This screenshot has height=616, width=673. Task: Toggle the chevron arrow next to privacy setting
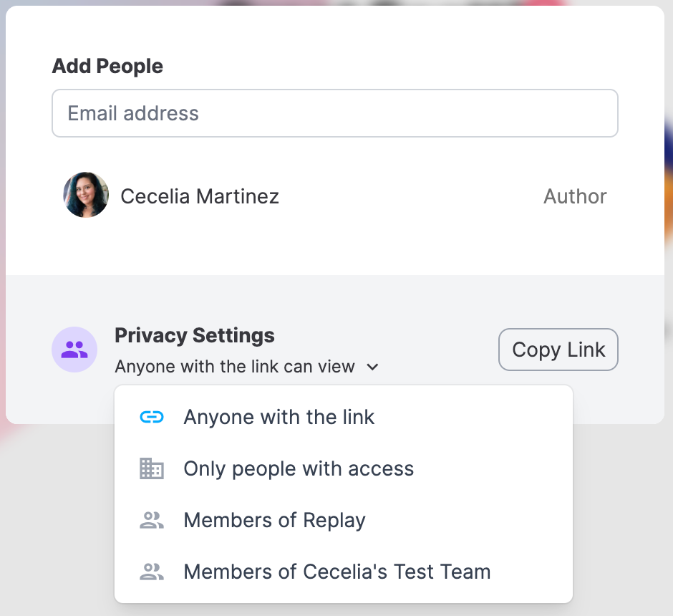pos(372,367)
